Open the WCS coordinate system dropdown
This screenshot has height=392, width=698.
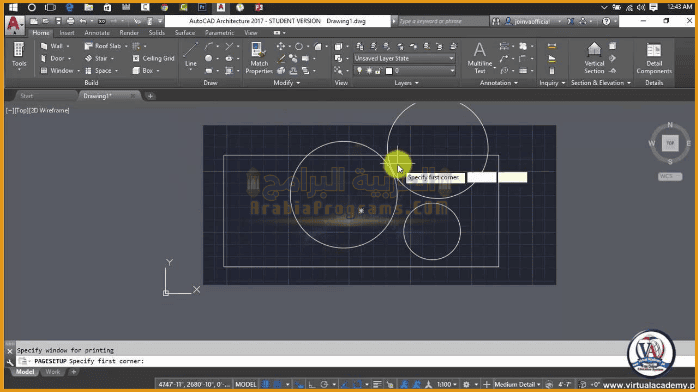(x=670, y=177)
